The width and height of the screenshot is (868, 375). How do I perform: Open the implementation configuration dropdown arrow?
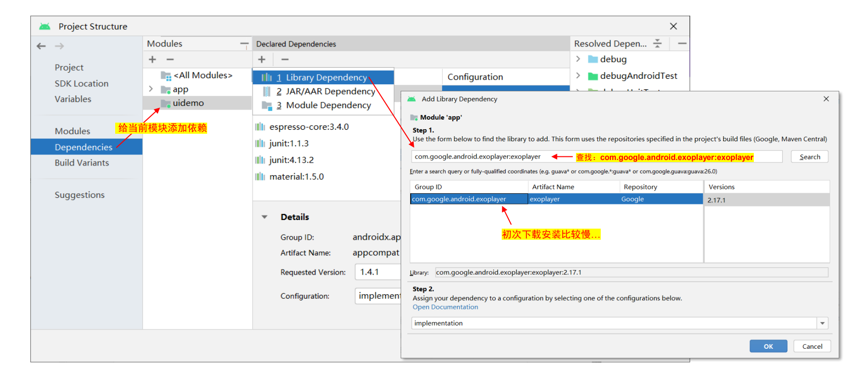tap(823, 323)
